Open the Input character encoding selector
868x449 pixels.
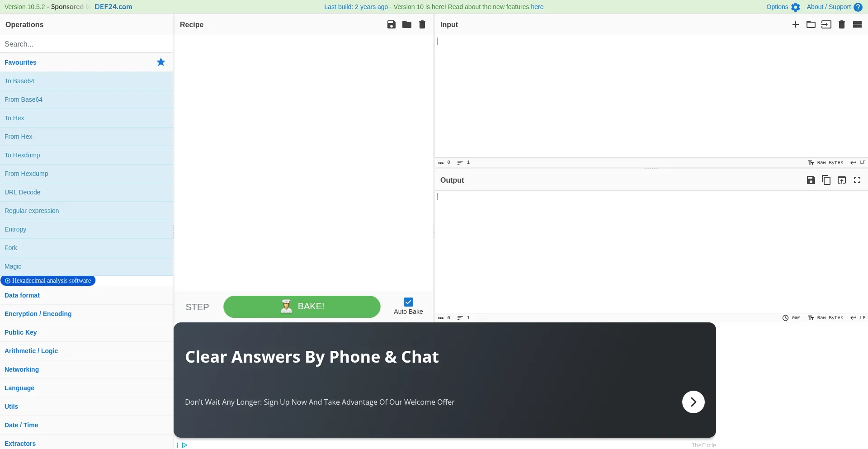826,162
